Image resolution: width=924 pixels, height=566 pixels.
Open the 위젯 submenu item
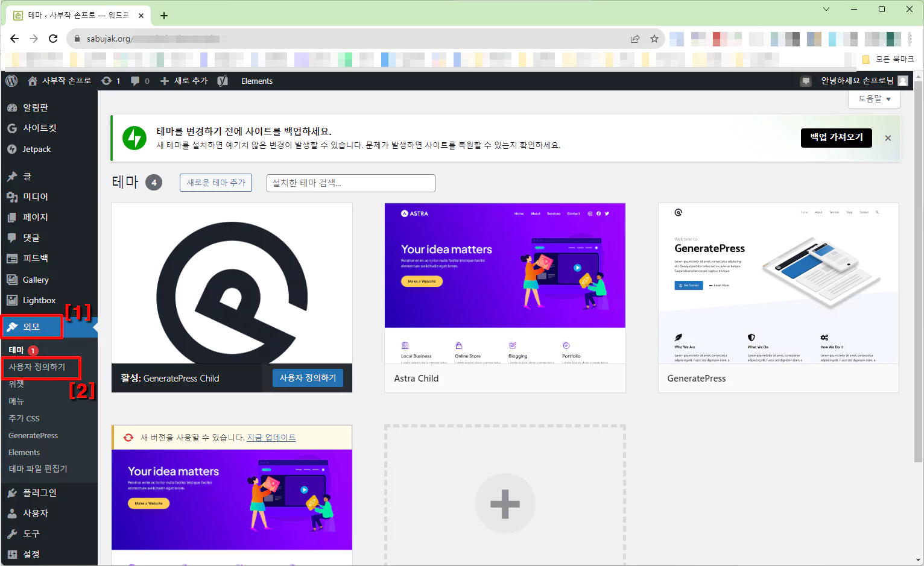[x=16, y=384]
